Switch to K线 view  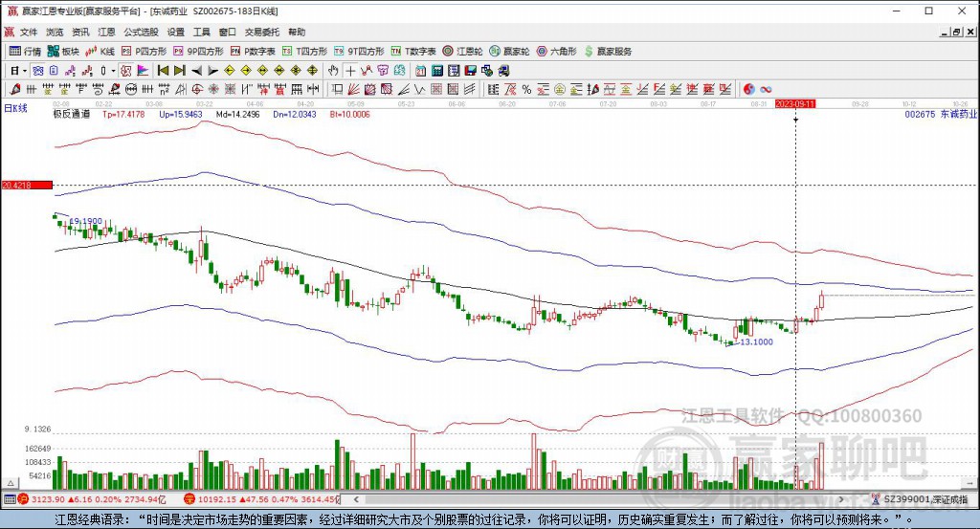coord(100,52)
